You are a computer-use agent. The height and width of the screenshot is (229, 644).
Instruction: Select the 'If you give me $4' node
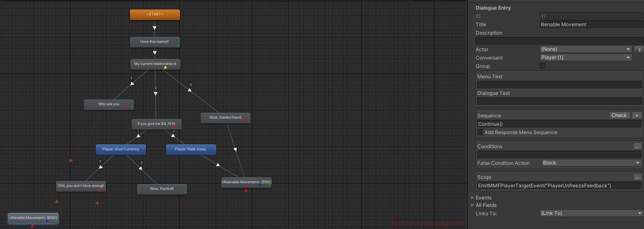click(157, 124)
